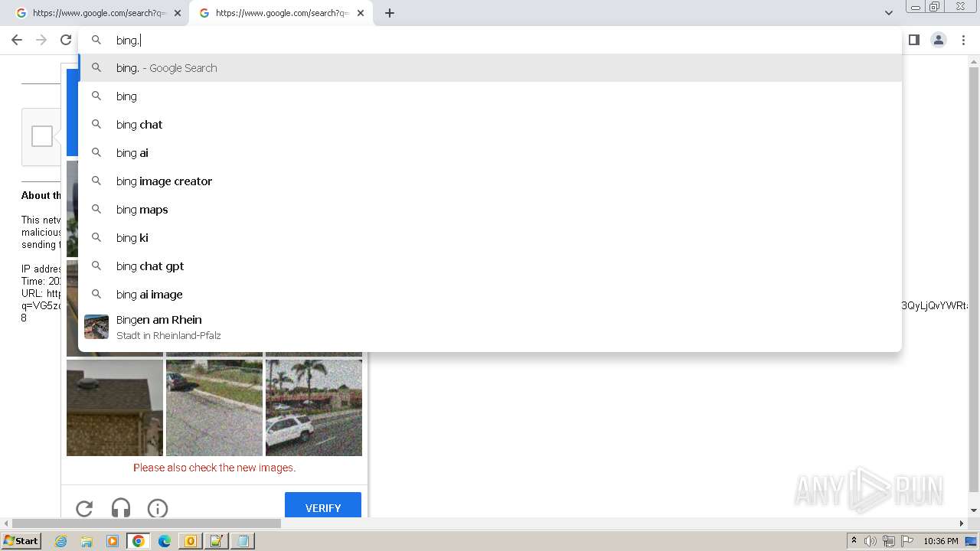Open the last document taskbar icon
Viewport: 980px width, 551px height.
[243, 541]
